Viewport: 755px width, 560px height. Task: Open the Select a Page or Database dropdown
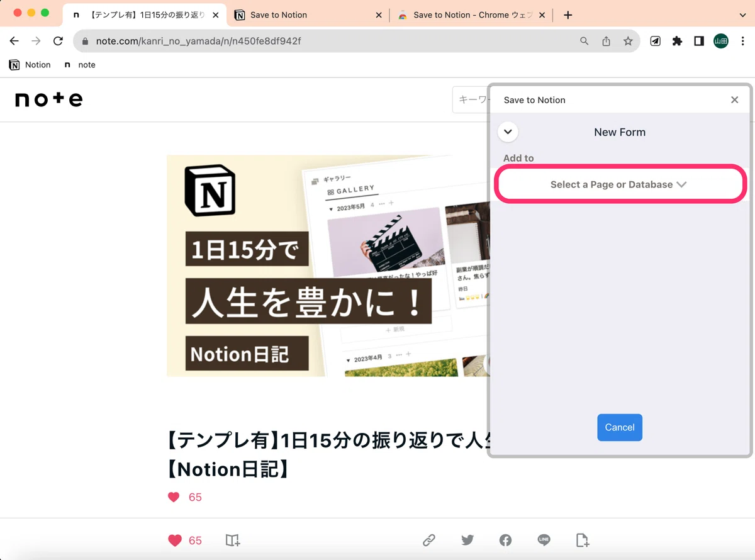(x=620, y=184)
